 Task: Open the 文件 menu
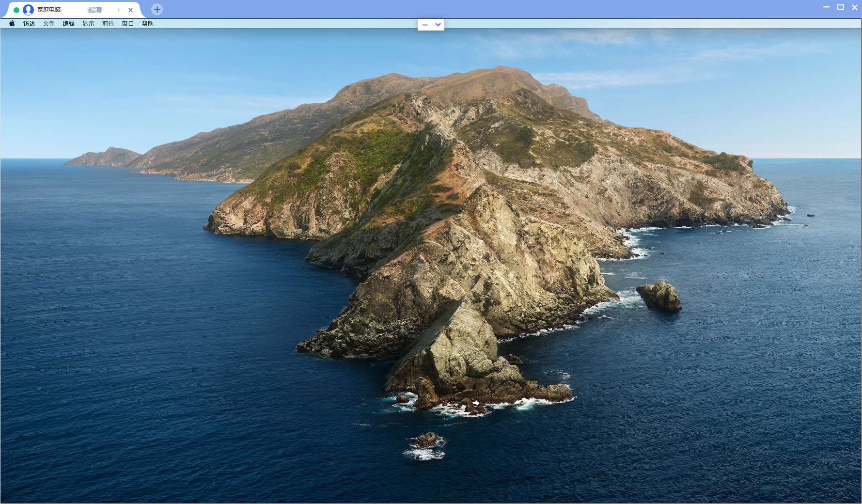coord(49,23)
